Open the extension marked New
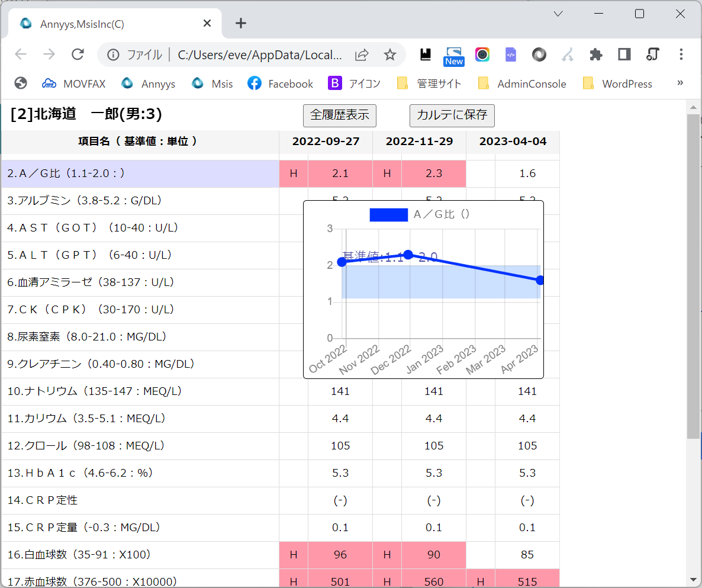The width and height of the screenshot is (702, 588). 453,56
